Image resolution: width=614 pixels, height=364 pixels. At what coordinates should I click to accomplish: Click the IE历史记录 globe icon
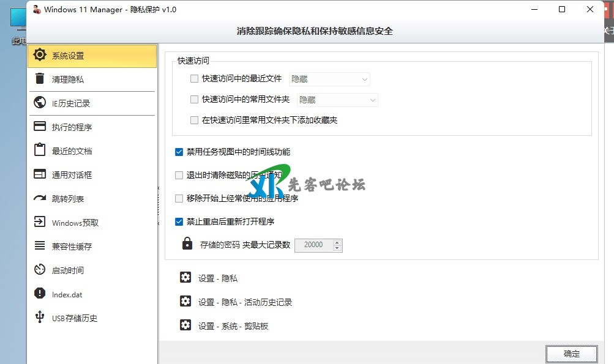[40, 103]
